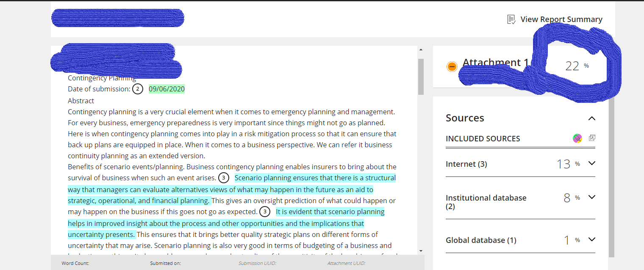Click the document pane vertical scrollbar thumb
This screenshot has height=270, width=644.
[x=421, y=77]
